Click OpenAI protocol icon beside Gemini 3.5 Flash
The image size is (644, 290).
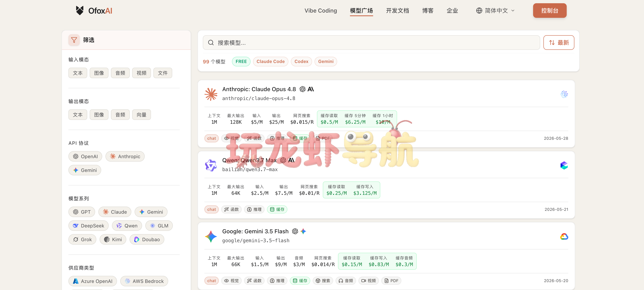[295, 231]
